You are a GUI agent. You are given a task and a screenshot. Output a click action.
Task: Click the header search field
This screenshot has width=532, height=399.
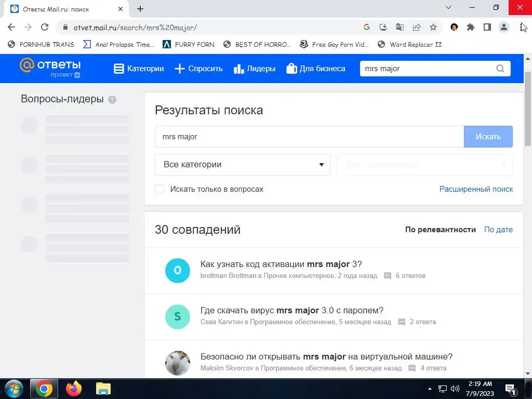[428, 69]
